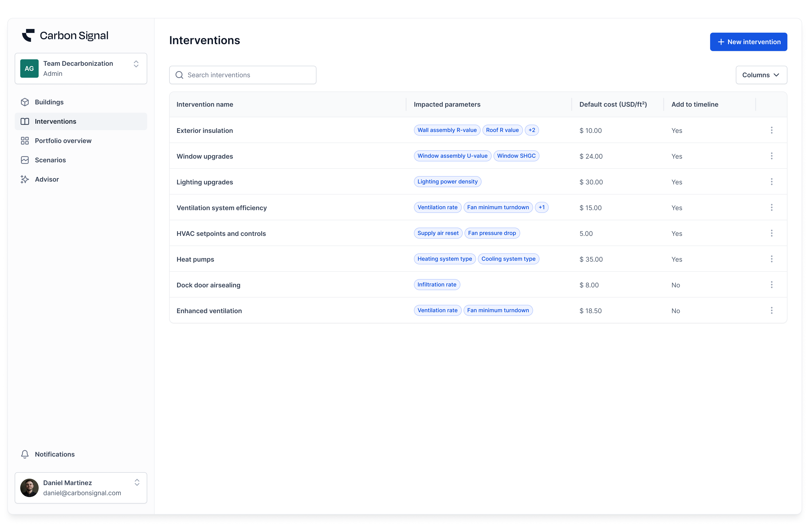Image resolution: width=809 pixels, height=532 pixels.
Task: Open Buildings via its cube icon
Action: tap(25, 102)
